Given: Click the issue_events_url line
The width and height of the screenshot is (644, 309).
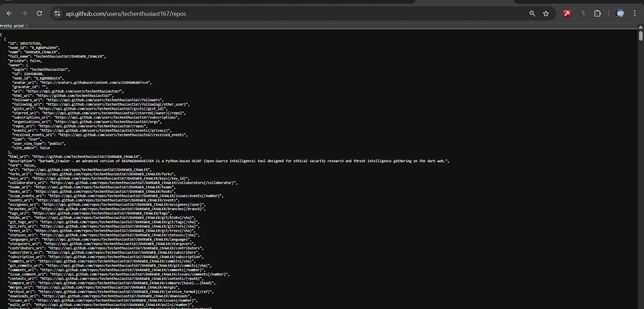Looking at the screenshot, I should [x=116, y=196].
